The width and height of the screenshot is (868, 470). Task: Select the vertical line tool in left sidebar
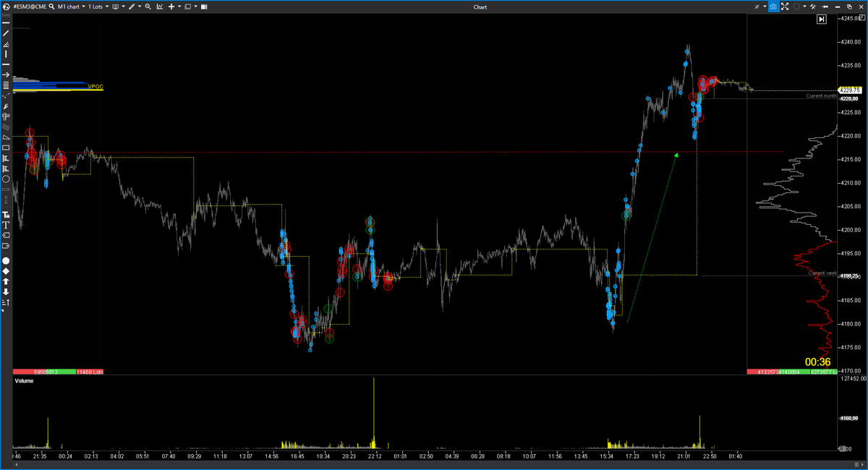6,54
